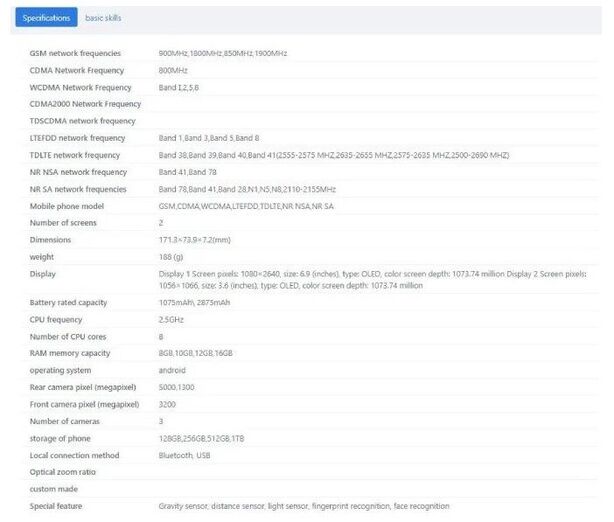Select the LTEFDD network frequency label
Viewport: 614px width, 522px height.
tap(77, 138)
